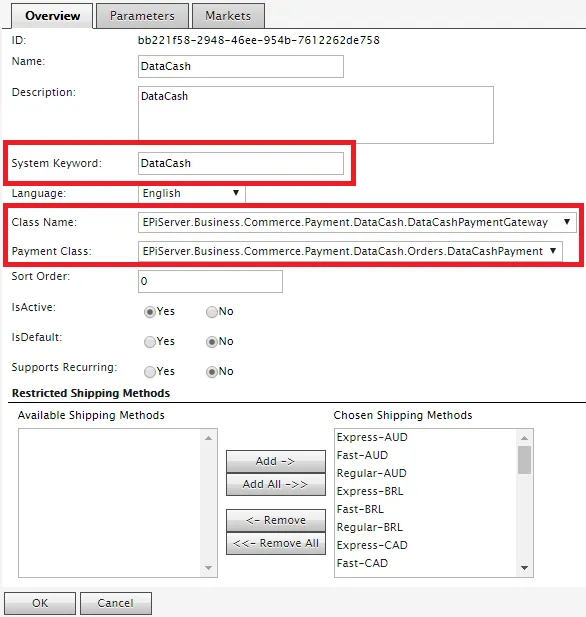586x617 pixels.
Task: Select Yes for IsDefault
Action: coord(150,342)
